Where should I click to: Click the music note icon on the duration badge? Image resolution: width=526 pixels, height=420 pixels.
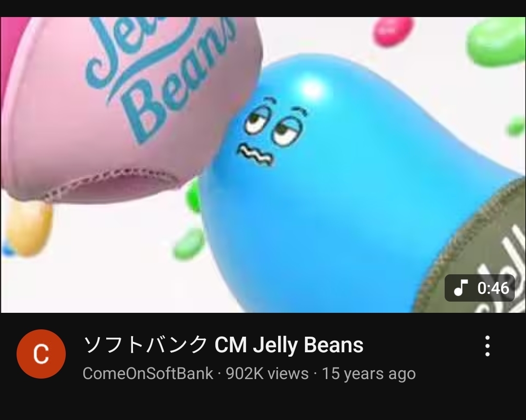461,288
